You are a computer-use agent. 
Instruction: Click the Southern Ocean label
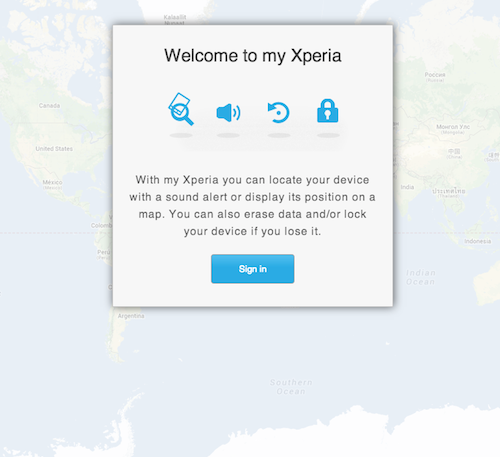tap(291, 387)
